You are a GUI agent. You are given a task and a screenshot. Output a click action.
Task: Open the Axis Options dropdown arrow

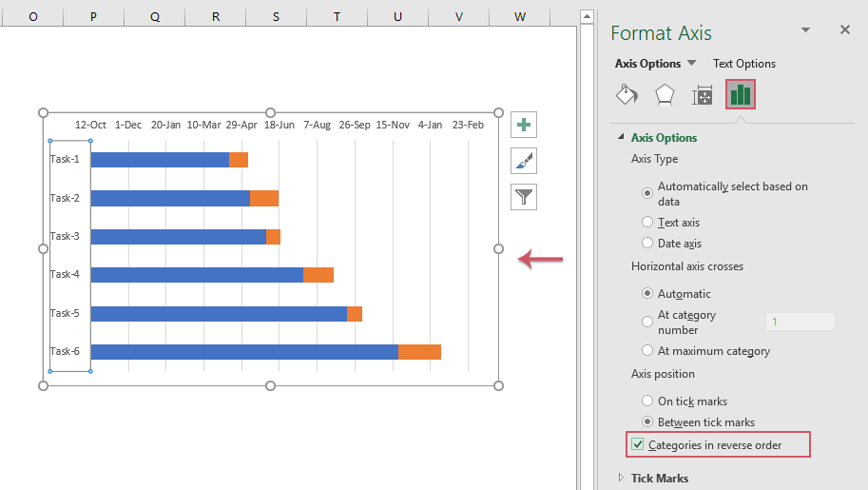coord(691,63)
